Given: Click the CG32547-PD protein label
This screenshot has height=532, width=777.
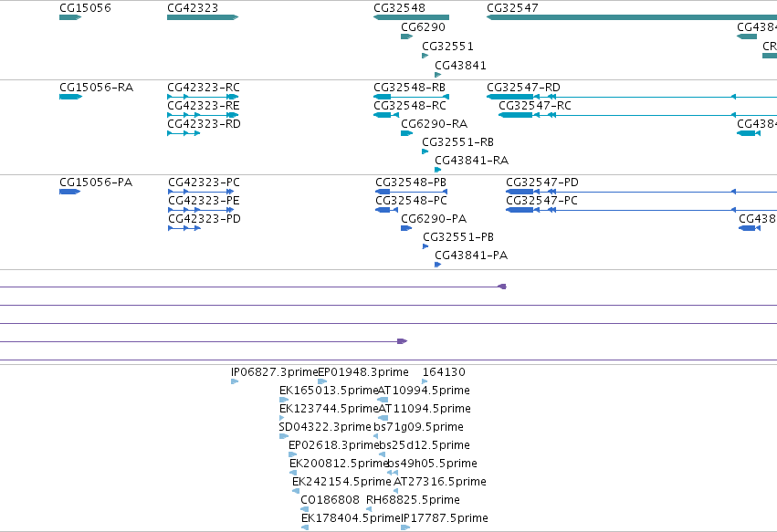Looking at the screenshot, I should click(x=542, y=183).
